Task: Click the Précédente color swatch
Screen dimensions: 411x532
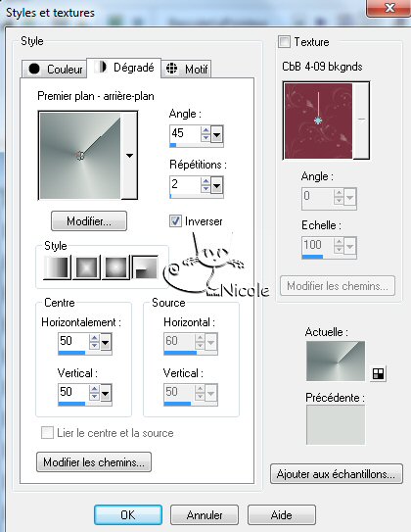Action: point(336,424)
